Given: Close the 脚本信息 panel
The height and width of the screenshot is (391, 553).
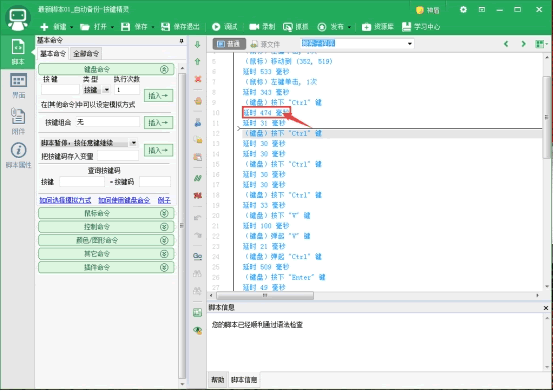Looking at the screenshot, I should tap(546, 308).
